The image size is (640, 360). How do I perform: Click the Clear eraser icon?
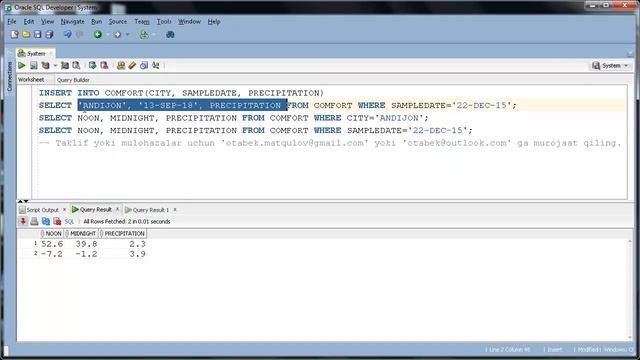[132, 65]
